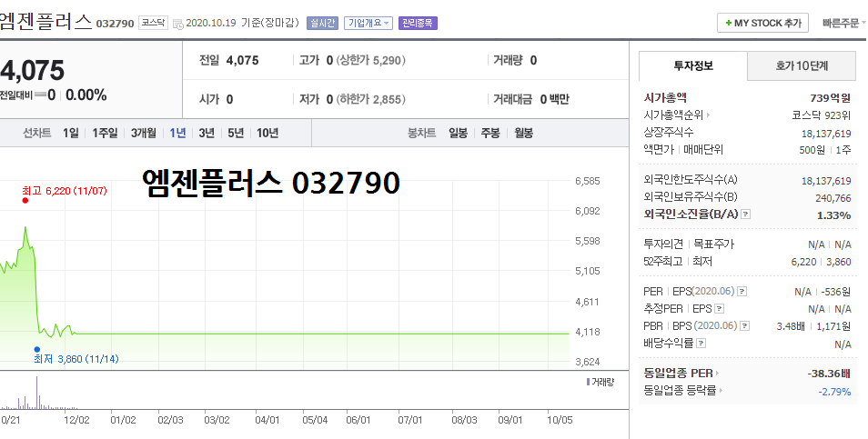Open help icon beside PBR BPS(2020.06)

(745, 326)
